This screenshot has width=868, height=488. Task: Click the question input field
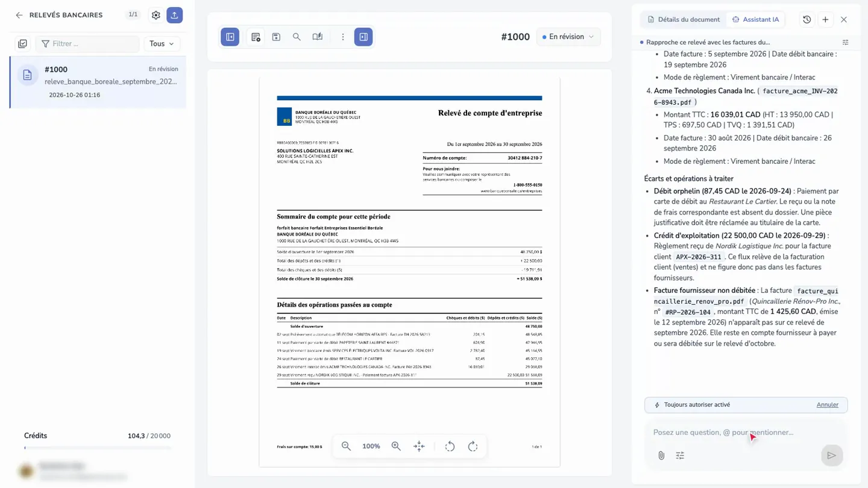click(x=746, y=433)
